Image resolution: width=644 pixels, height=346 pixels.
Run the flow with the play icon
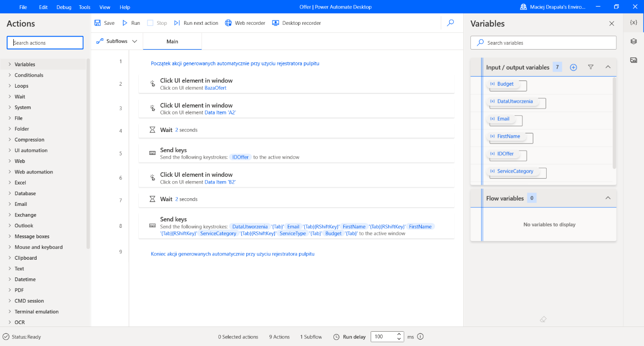pyautogui.click(x=125, y=23)
